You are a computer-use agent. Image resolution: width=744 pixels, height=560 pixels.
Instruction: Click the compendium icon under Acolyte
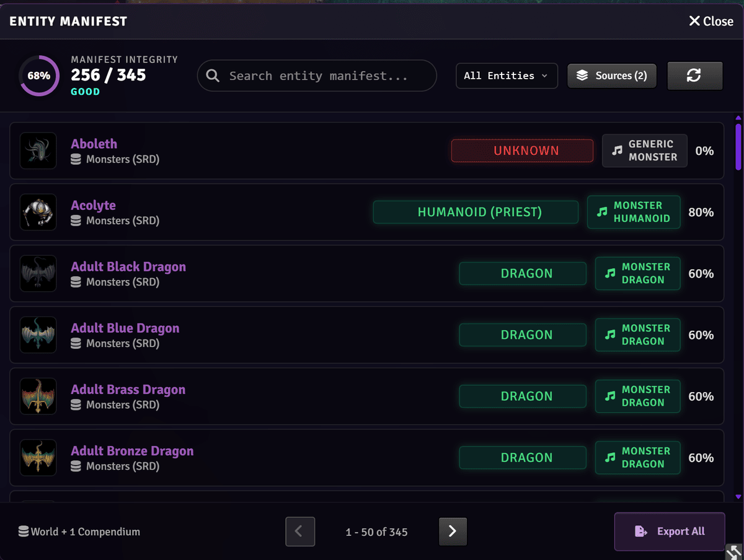76,221
